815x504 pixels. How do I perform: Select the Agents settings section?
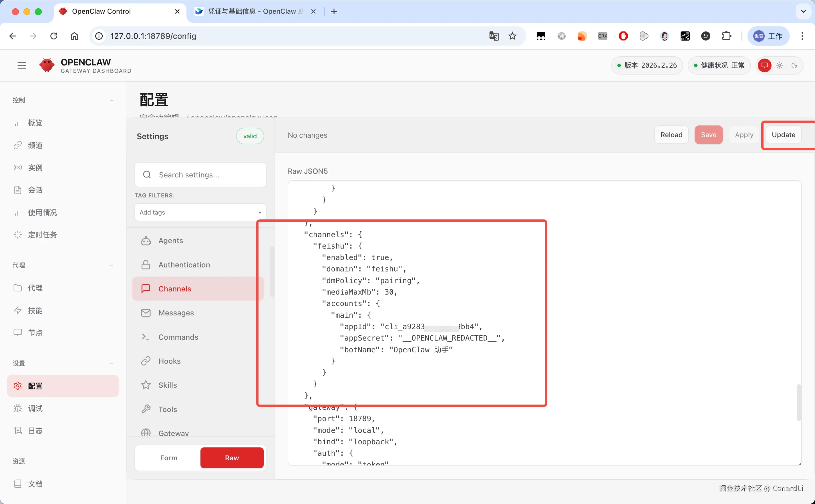coord(170,240)
